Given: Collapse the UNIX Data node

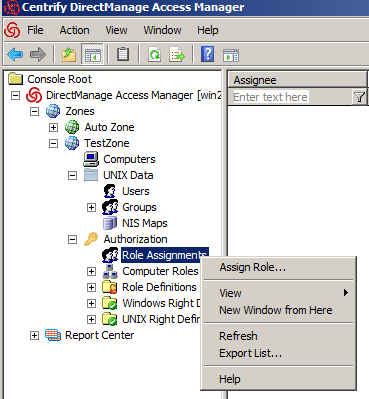Looking at the screenshot, I should pyautogui.click(x=72, y=175).
